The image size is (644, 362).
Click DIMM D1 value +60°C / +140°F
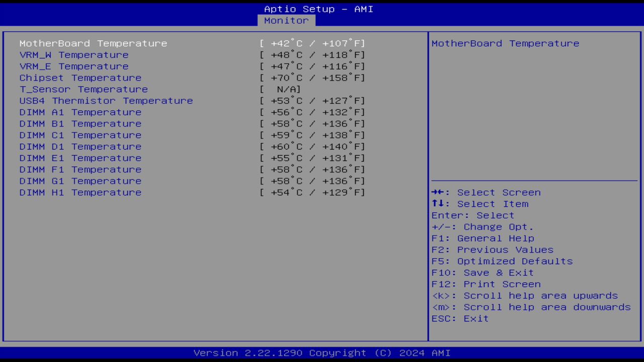(x=312, y=146)
